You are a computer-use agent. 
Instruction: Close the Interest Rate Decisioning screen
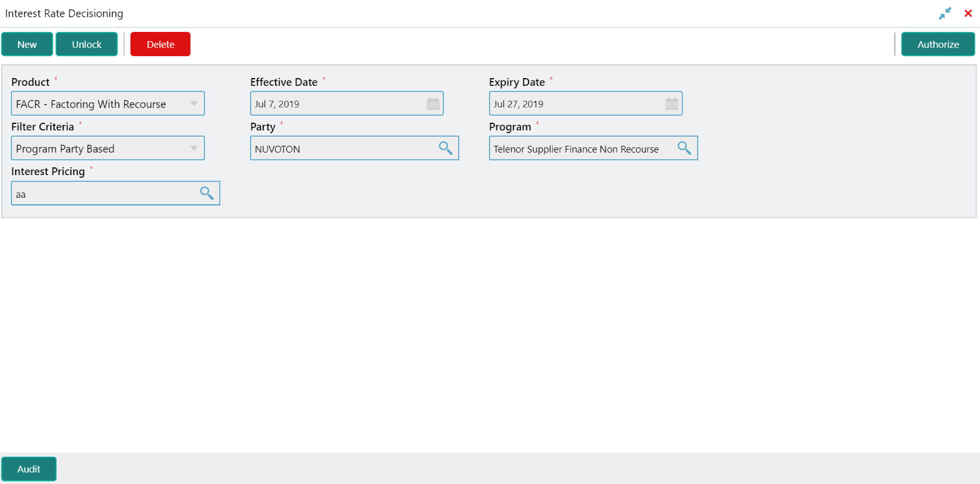click(968, 13)
